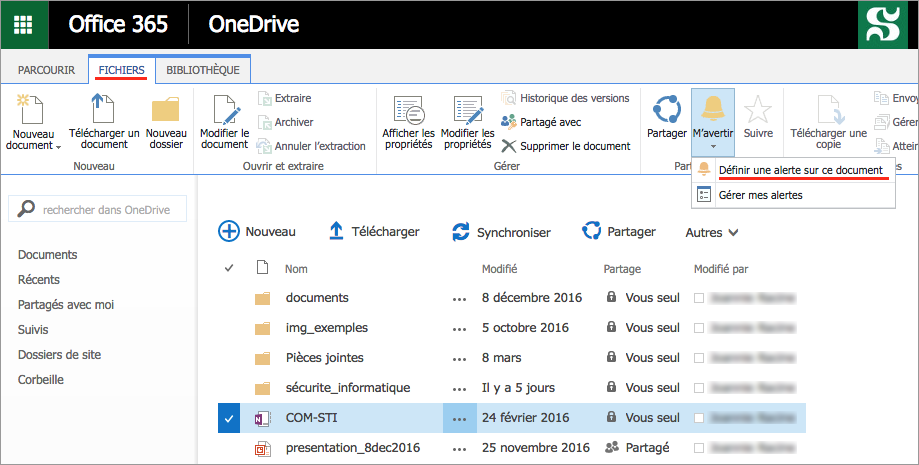This screenshot has height=465, width=919.
Task: Open Afficher les propriétés
Action: click(x=409, y=123)
